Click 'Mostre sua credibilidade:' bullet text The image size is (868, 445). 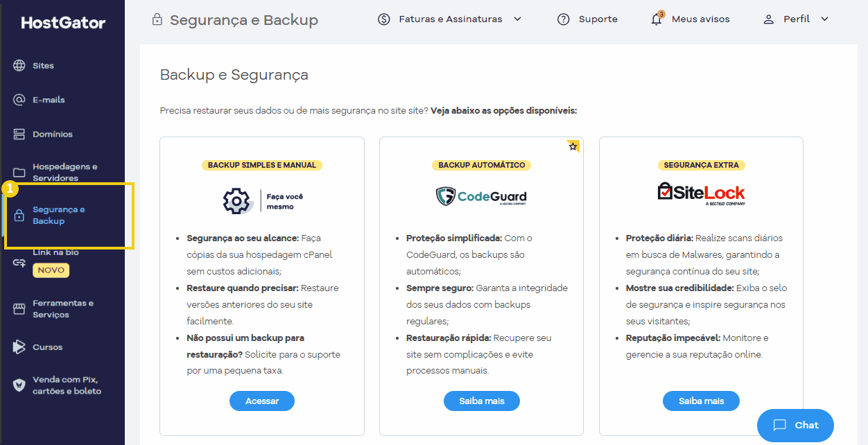(x=680, y=288)
